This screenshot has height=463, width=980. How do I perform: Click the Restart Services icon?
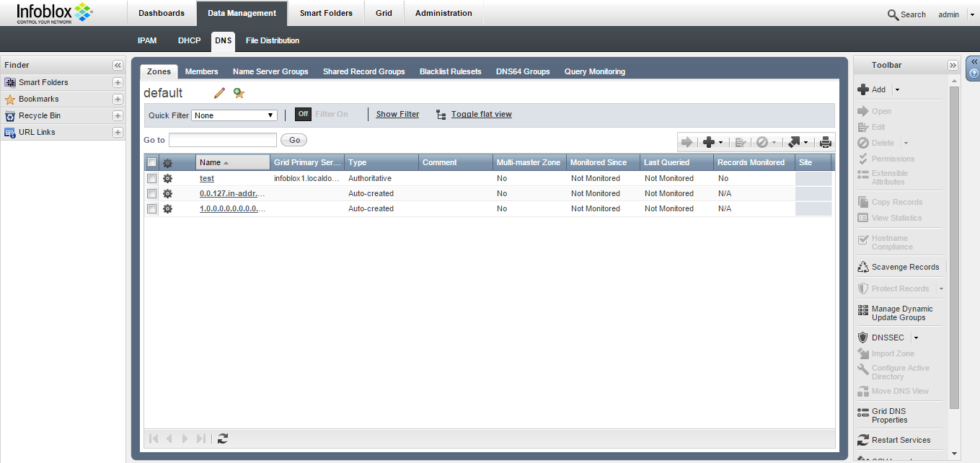863,440
